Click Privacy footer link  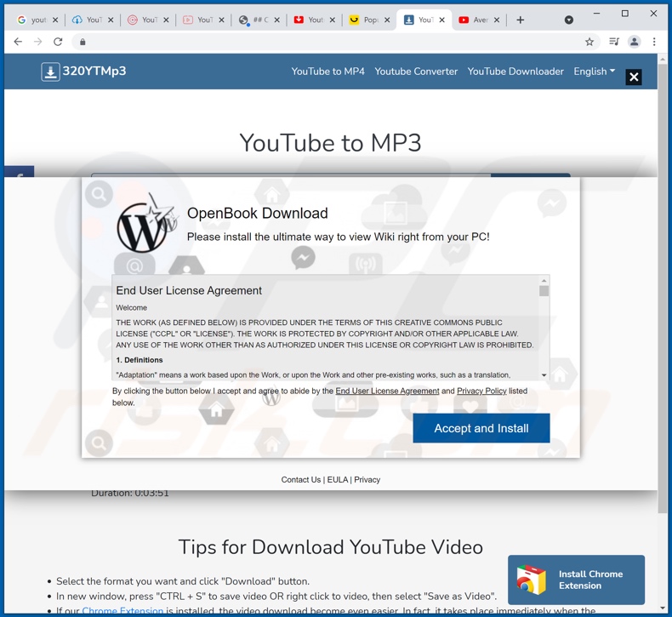367,480
